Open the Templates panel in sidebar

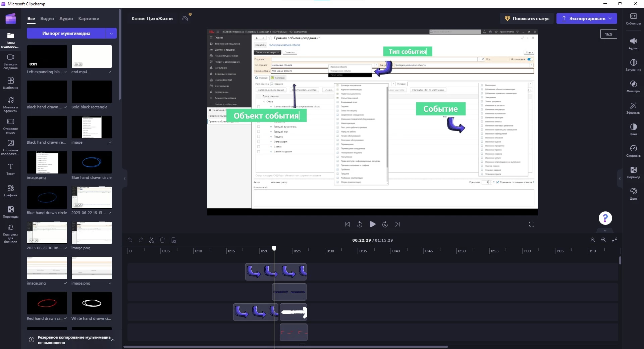pyautogui.click(x=10, y=83)
